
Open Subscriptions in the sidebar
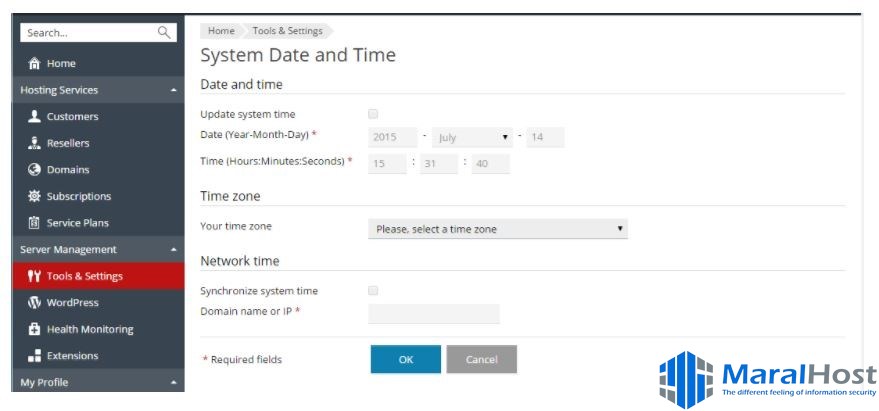[x=98, y=196]
